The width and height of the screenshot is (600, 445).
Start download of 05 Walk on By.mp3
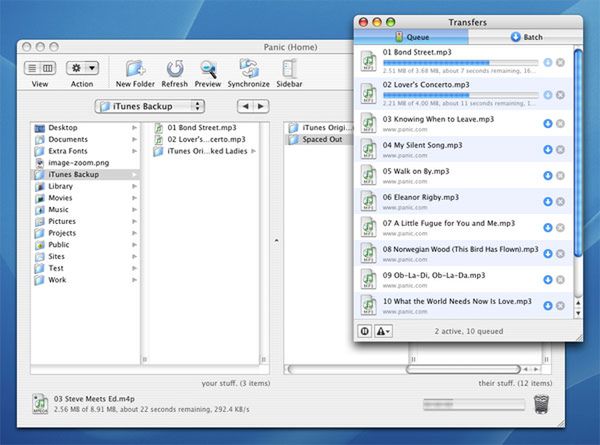click(547, 176)
